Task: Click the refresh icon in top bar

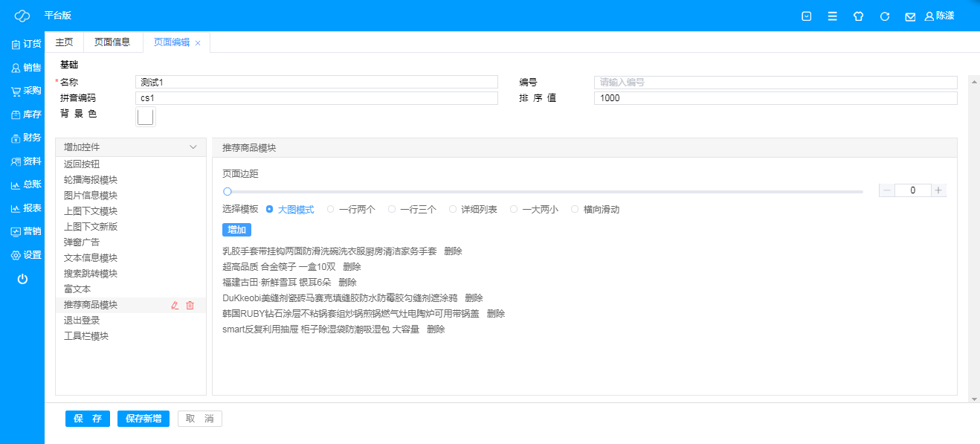Action: click(885, 16)
